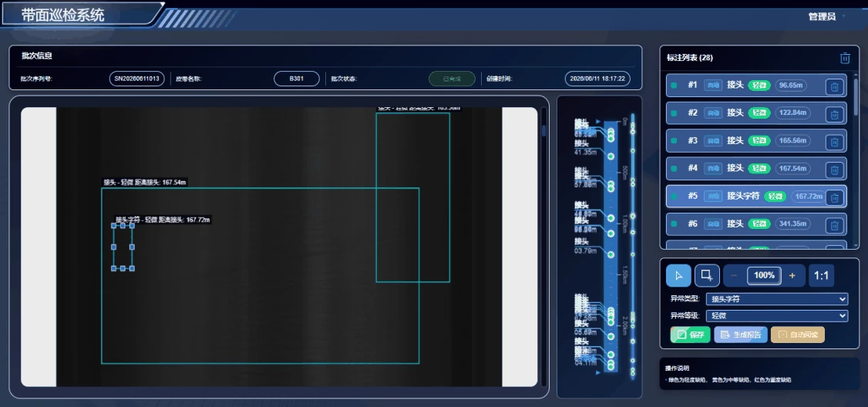Click the 批次信息 panel heading
Image resolution: width=868 pixels, height=407 pixels.
pos(36,56)
